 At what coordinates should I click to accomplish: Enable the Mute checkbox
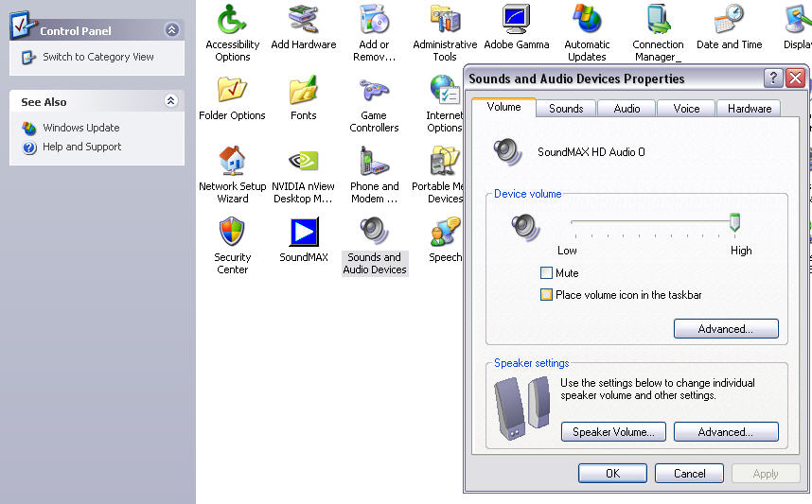546,272
